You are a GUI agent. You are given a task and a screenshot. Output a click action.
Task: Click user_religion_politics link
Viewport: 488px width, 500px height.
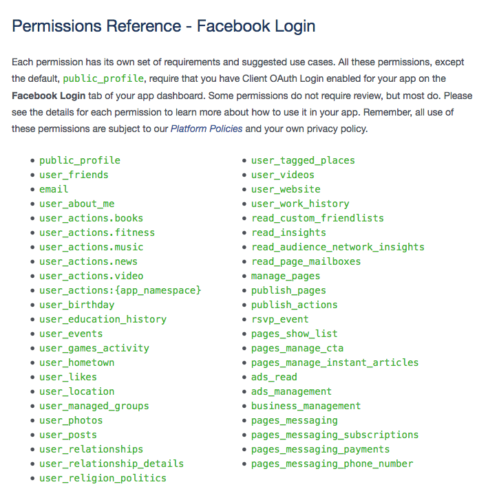(x=103, y=478)
